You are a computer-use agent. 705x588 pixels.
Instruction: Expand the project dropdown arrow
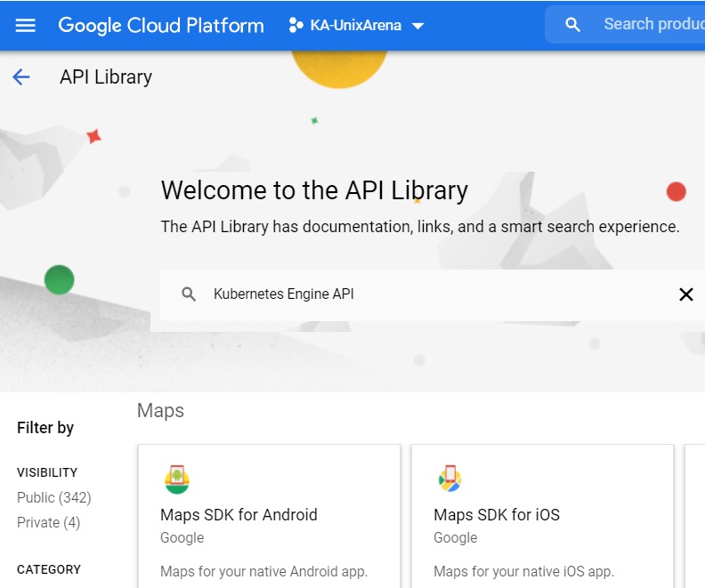(417, 26)
